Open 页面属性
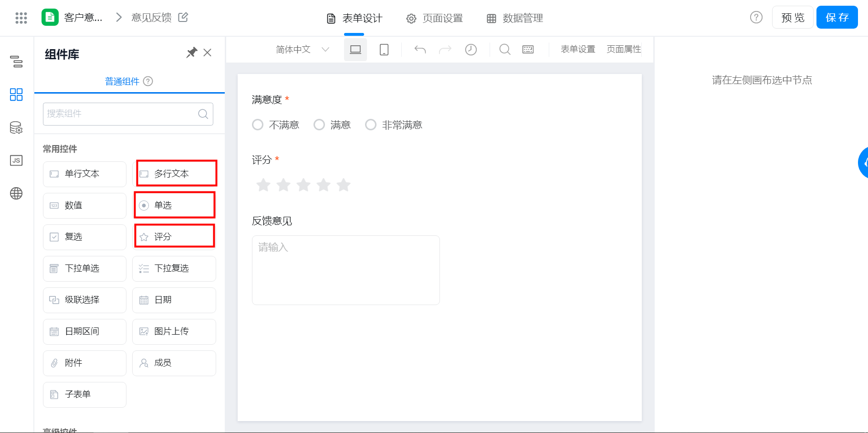Viewport: 868px width, 433px height. [624, 49]
